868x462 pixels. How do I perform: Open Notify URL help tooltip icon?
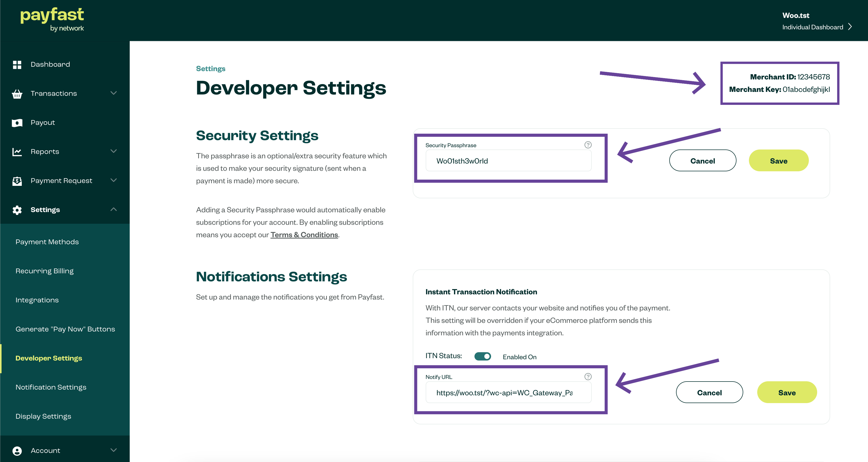tap(588, 376)
